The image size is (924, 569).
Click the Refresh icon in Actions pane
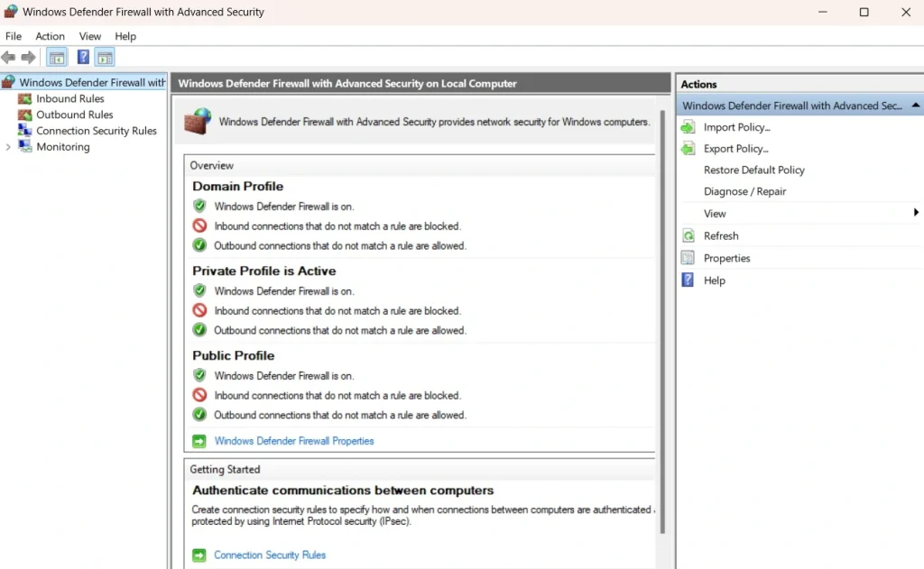688,235
